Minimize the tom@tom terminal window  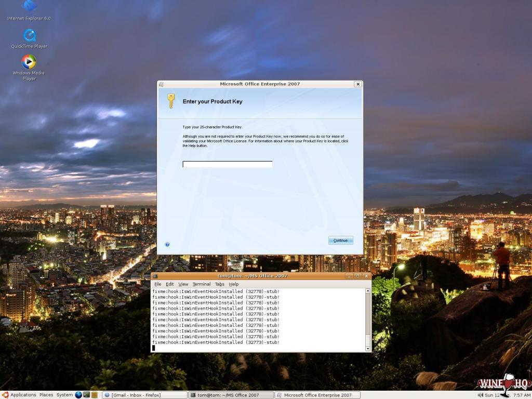coord(349,276)
